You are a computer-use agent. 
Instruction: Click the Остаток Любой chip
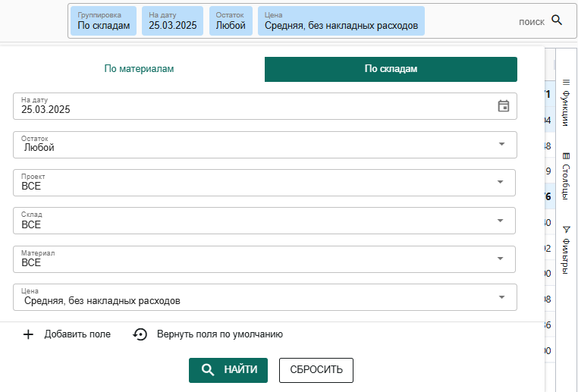(x=231, y=21)
